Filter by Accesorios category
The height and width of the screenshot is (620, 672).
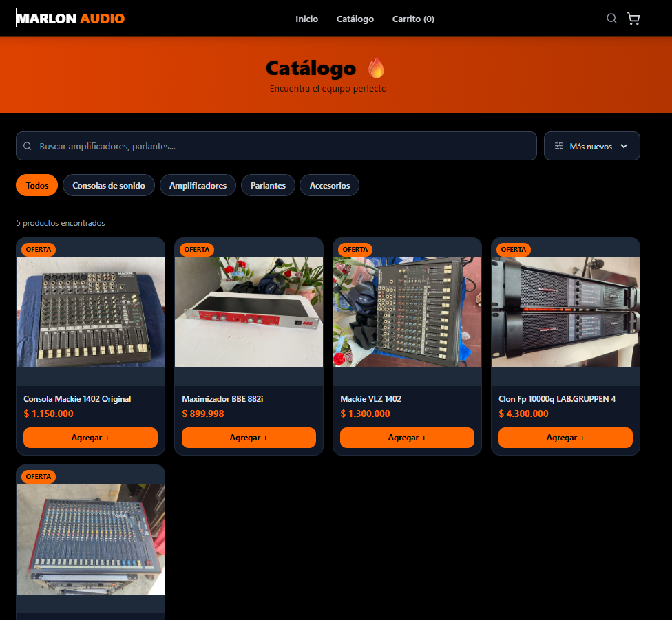coord(330,185)
